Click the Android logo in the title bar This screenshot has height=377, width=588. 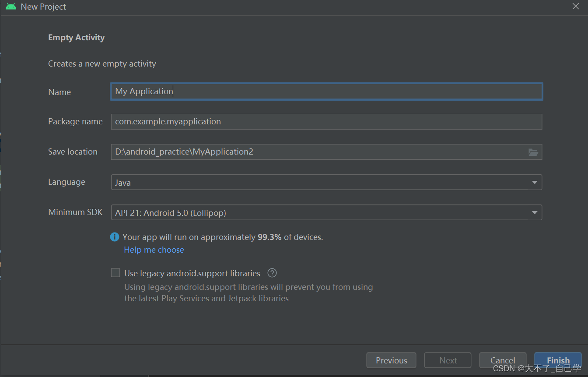pyautogui.click(x=10, y=6)
